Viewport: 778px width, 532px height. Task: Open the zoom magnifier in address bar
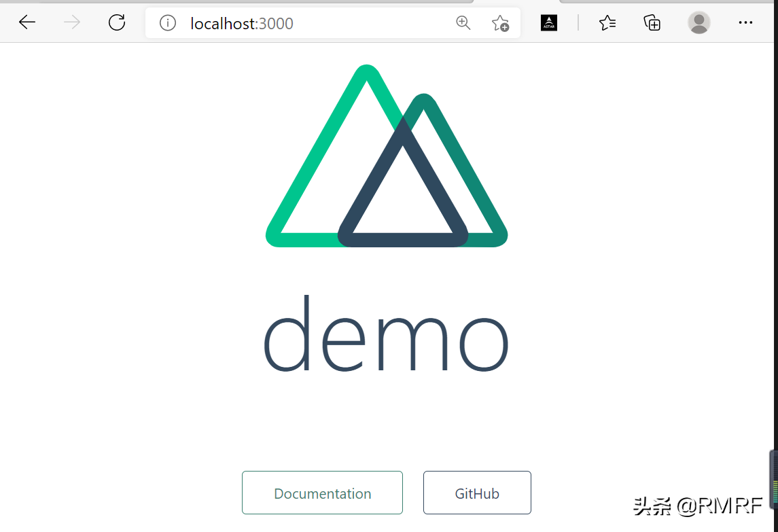[x=463, y=23]
